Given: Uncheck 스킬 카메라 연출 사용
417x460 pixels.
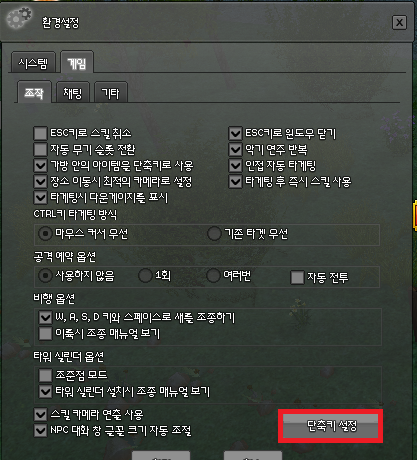Looking at the screenshot, I should [40, 415].
